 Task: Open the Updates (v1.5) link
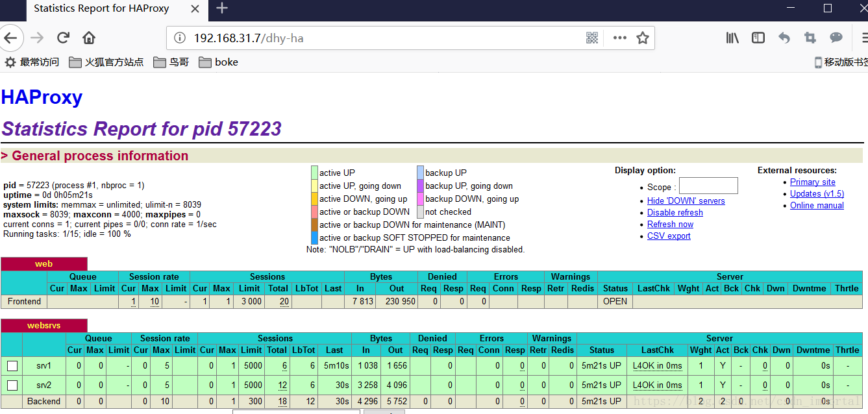pyautogui.click(x=817, y=194)
